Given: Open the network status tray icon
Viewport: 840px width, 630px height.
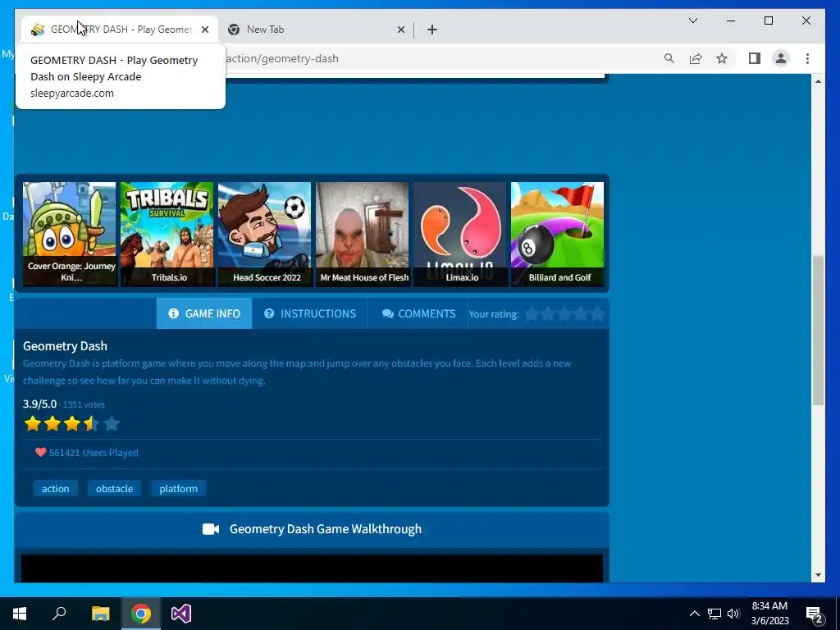Looking at the screenshot, I should point(714,614).
